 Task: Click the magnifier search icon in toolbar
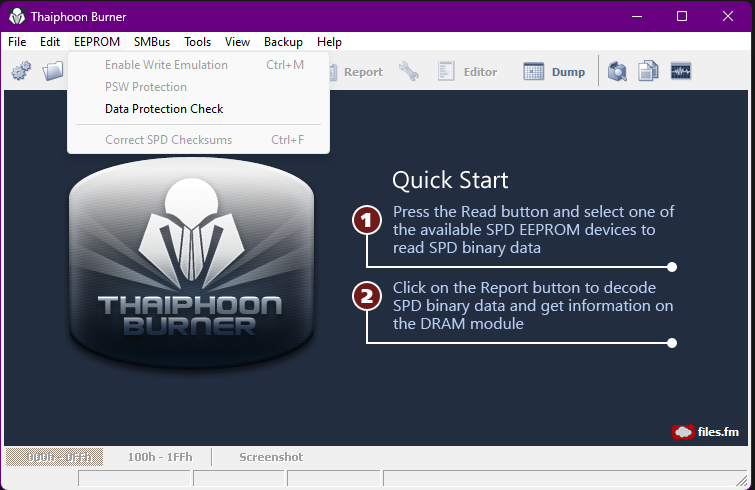click(x=617, y=71)
